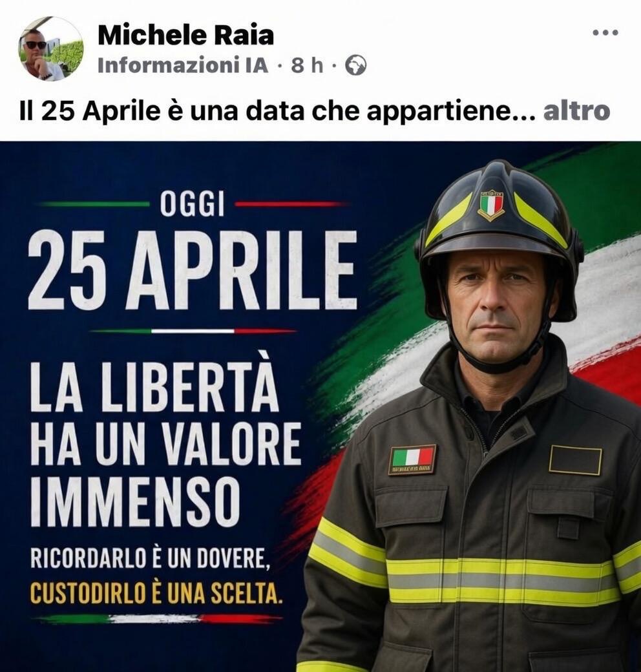Click the "8 h" post timestamp
This screenshot has width=641, height=672.
tap(307, 65)
